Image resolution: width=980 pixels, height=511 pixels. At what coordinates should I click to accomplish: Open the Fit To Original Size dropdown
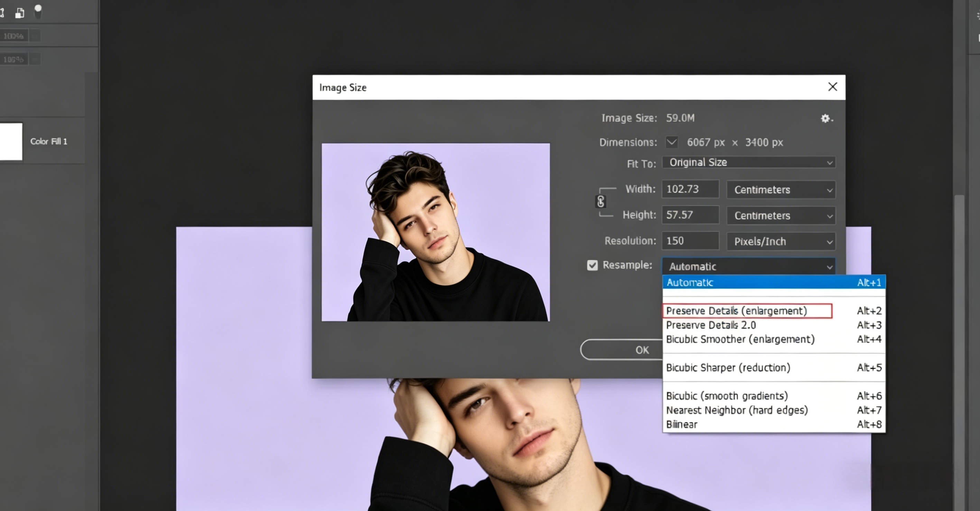click(x=748, y=163)
